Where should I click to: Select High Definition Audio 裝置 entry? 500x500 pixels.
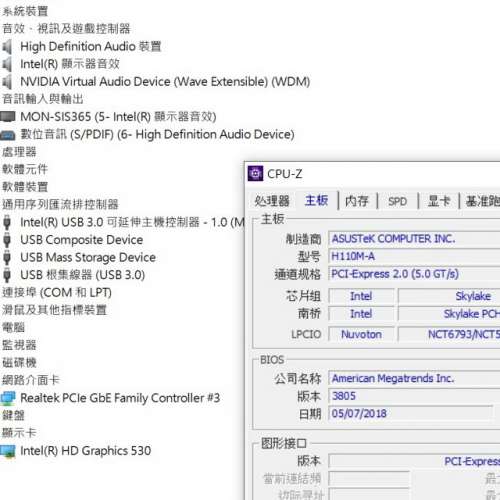click(x=91, y=47)
